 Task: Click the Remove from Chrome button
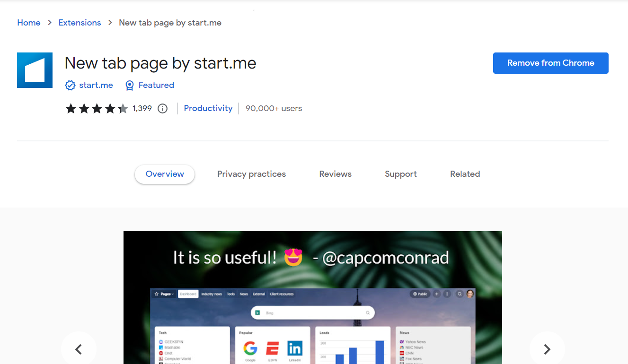tap(550, 63)
